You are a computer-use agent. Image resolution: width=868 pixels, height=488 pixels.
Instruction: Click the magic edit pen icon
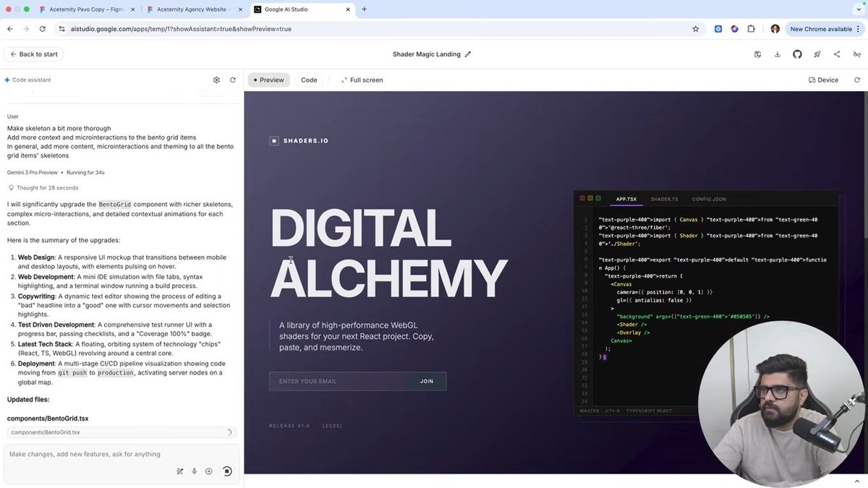pos(180,471)
